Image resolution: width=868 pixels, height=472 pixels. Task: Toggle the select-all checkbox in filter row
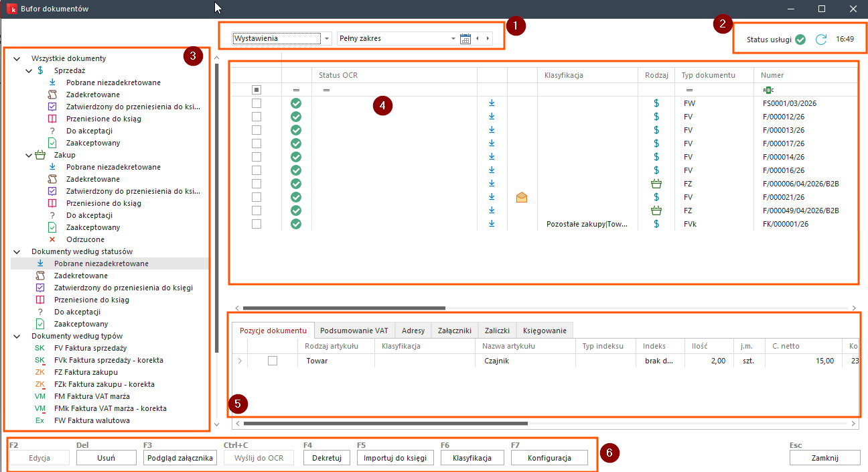click(x=257, y=89)
